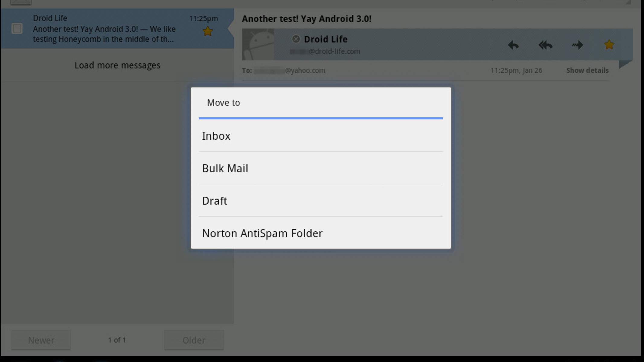Expand Show details for the message
Image resolution: width=644 pixels, height=362 pixels.
click(587, 70)
